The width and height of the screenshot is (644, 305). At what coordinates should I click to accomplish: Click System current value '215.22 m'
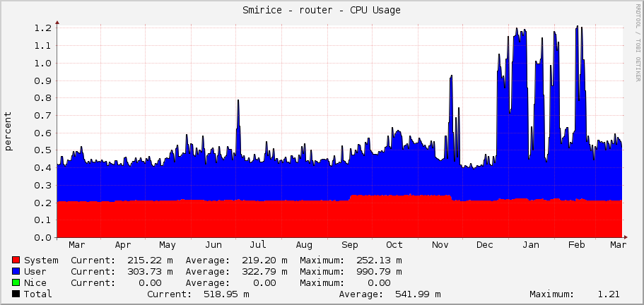tap(151, 261)
